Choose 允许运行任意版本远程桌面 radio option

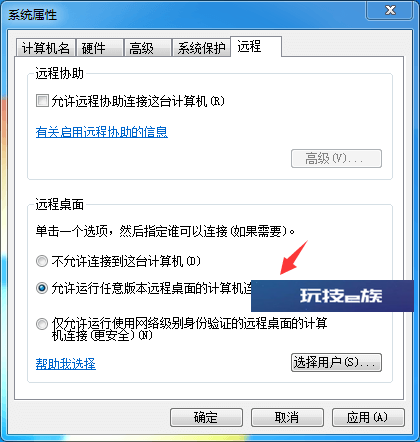click(x=42, y=288)
